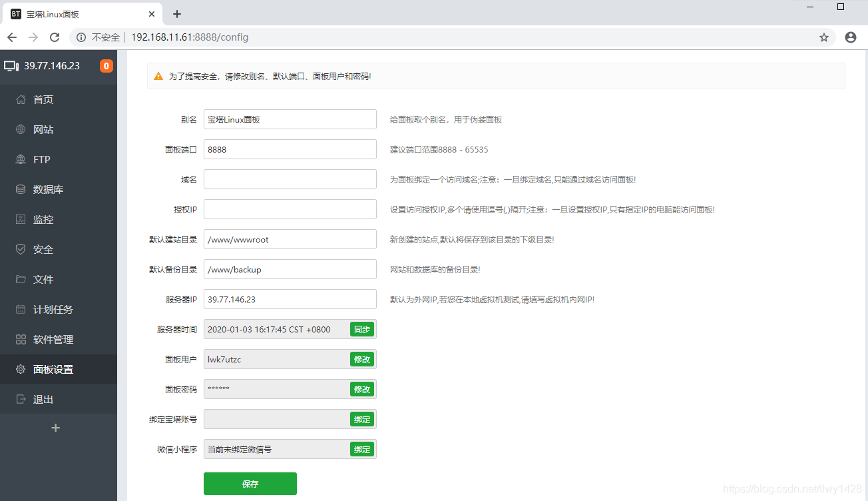Open FTP in the sidebar

tap(59, 159)
